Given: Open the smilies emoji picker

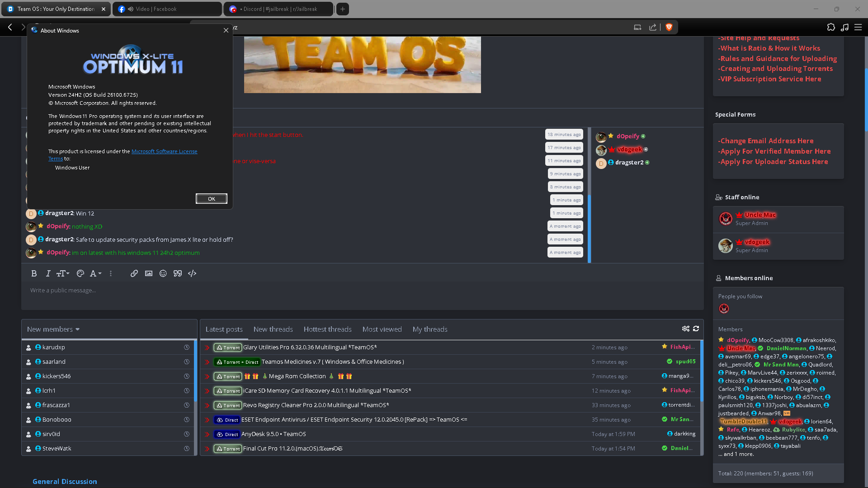Looking at the screenshot, I should click(163, 273).
